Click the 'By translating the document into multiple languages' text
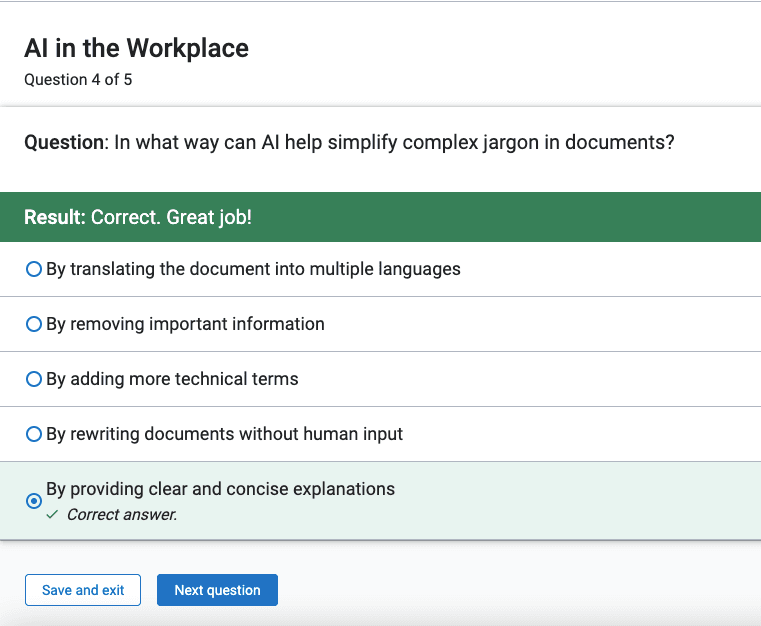Image resolution: width=761 pixels, height=626 pixels. click(253, 269)
